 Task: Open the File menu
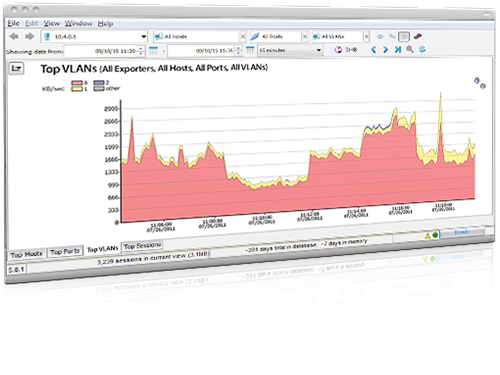[x=13, y=23]
